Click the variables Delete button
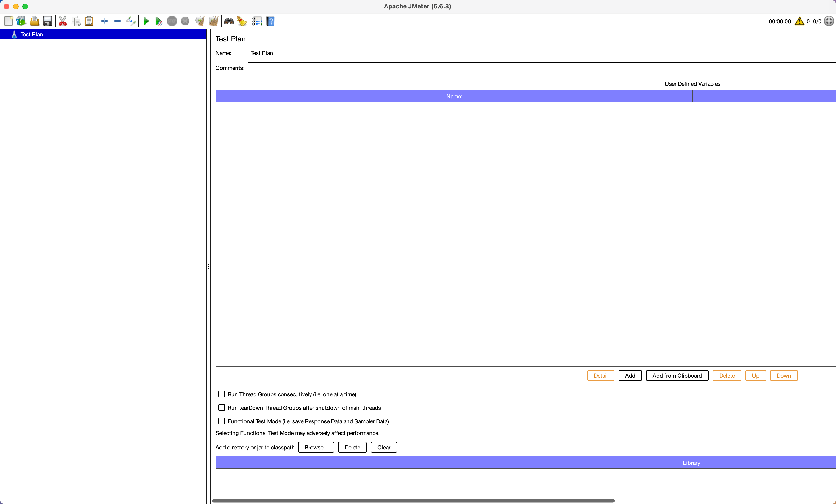This screenshot has height=504, width=836. pos(727,376)
